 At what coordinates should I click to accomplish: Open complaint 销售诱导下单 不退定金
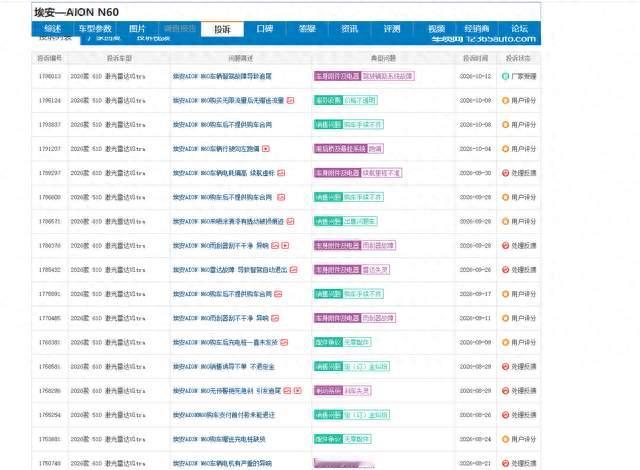(224, 367)
